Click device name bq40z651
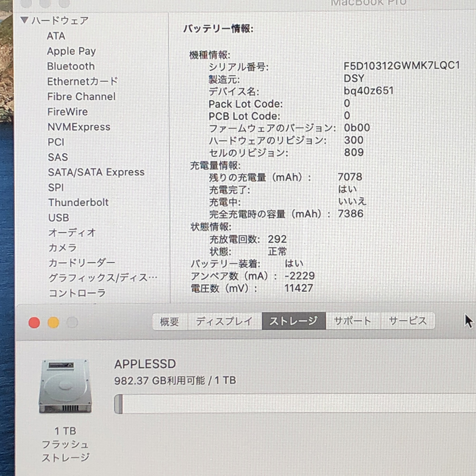This screenshot has height=476, width=476. point(368,91)
